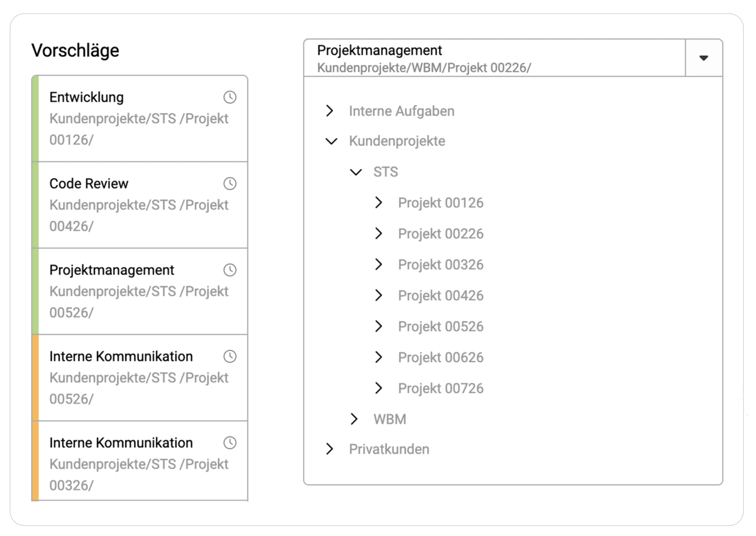
Task: Select Projekt 00626 in the tree
Action: point(441,357)
